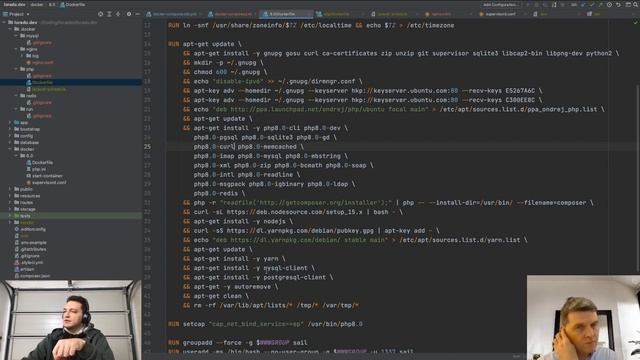The width and height of the screenshot is (640, 360).
Task: Select .styleci.yml file in tree
Action: pos(29,262)
